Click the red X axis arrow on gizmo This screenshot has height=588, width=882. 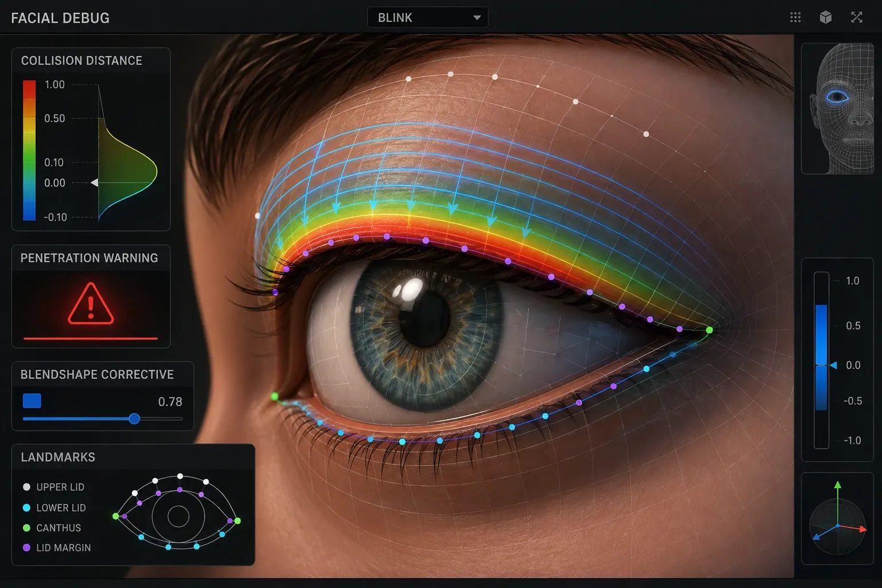coord(862,529)
